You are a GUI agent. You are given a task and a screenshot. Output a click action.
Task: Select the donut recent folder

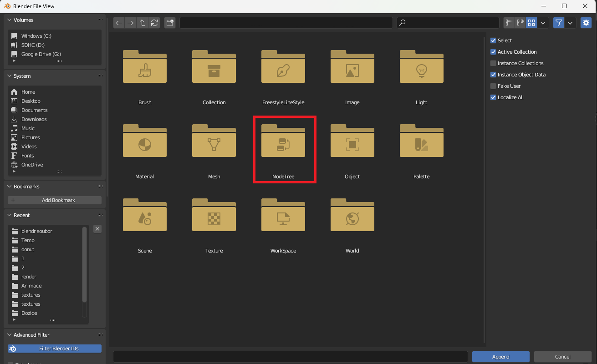[x=28, y=249]
